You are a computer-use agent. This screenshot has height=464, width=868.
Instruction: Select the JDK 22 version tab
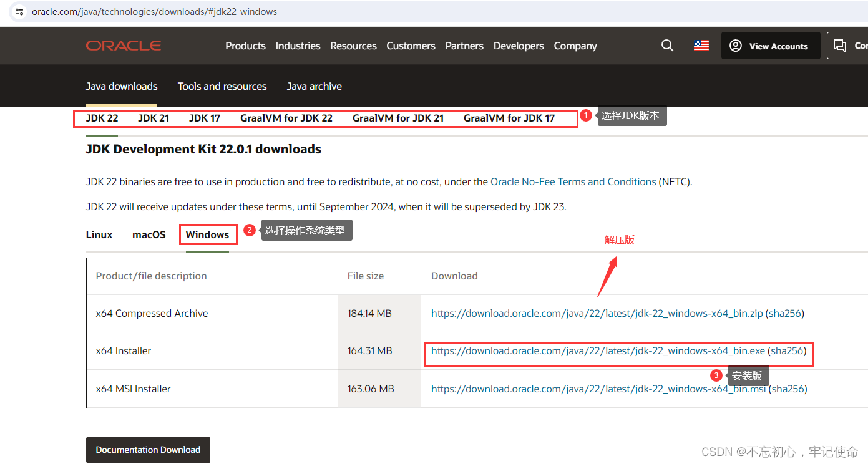click(x=102, y=118)
